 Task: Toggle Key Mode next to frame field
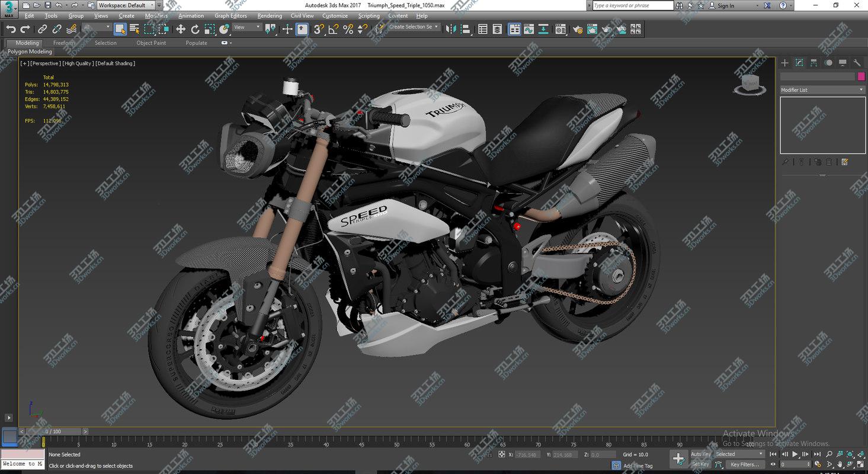(773, 465)
